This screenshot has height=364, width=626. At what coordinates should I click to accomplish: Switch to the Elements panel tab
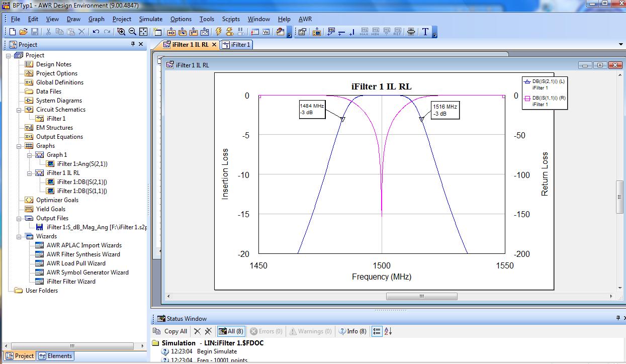[x=56, y=356]
